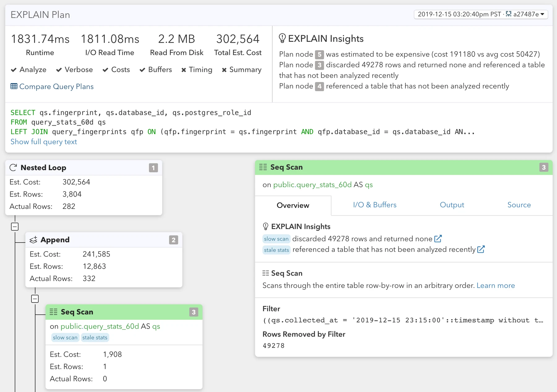Click the external link icon beside stale stats insight
The width and height of the screenshot is (557, 392).
coord(481,249)
